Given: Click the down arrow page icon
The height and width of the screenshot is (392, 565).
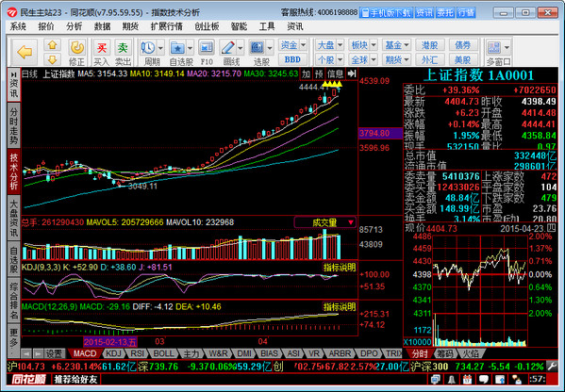Looking at the screenshot, I should pyautogui.click(x=52, y=59).
